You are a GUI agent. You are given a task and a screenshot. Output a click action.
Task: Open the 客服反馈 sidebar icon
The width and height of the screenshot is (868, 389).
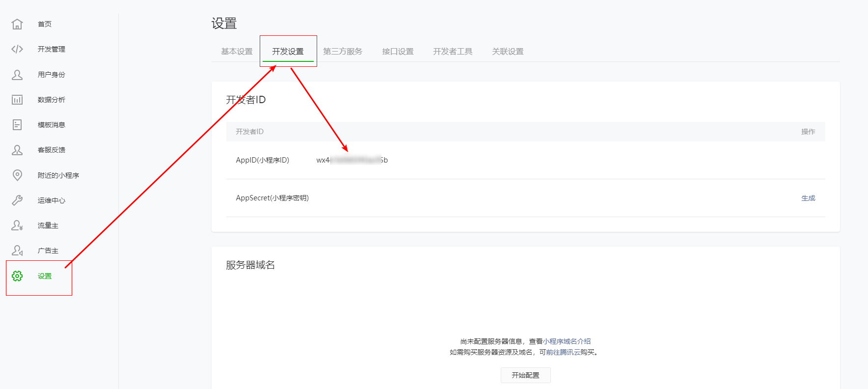17,150
